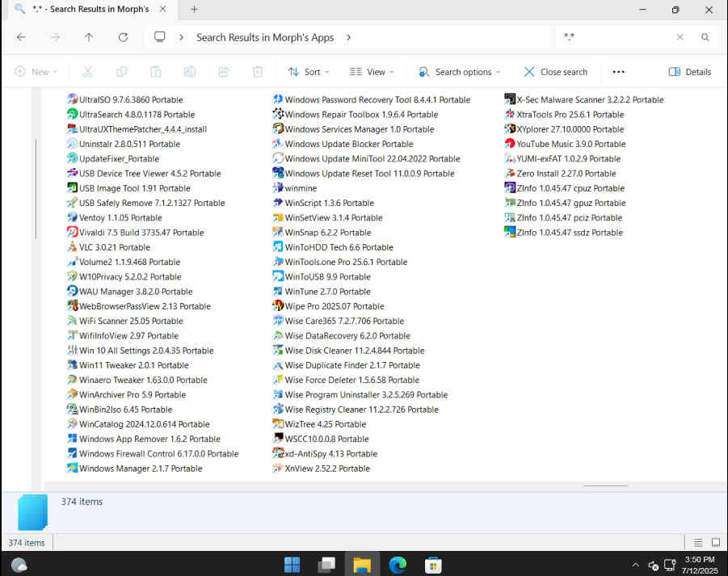
Task: Clear the search box X
Action: [680, 37]
